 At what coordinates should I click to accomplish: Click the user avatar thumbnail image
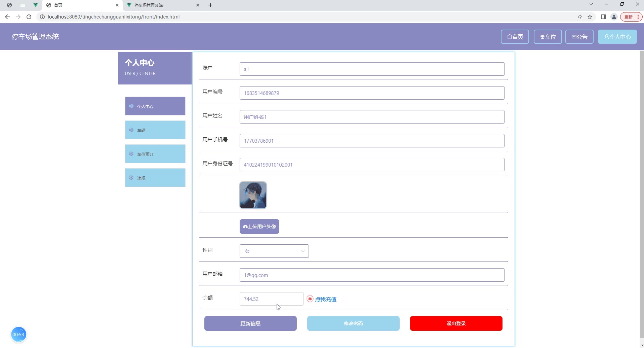(x=253, y=195)
